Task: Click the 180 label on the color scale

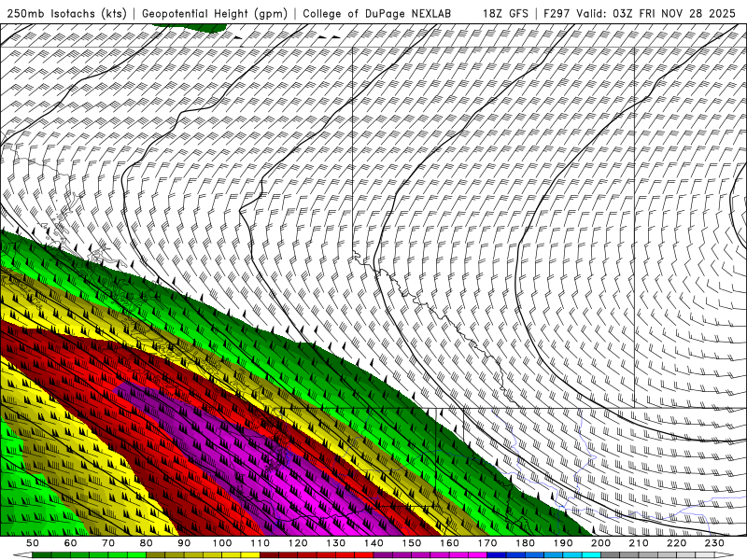Action: pos(525,543)
